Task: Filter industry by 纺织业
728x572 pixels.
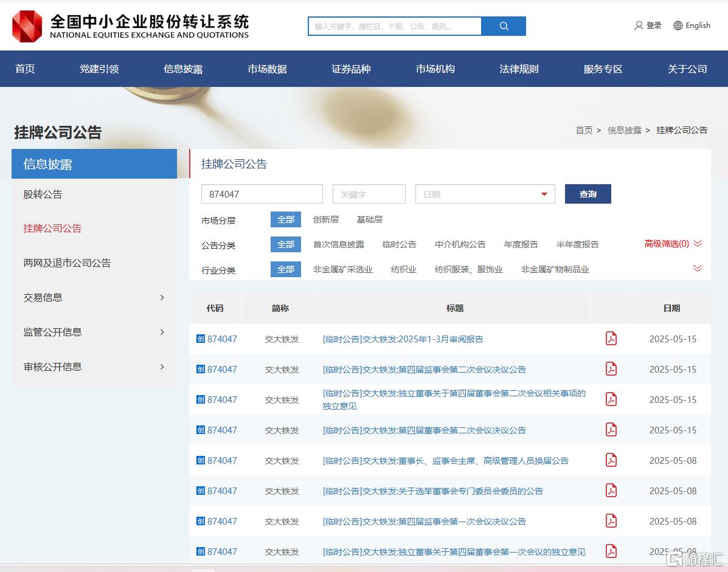Action: (403, 269)
